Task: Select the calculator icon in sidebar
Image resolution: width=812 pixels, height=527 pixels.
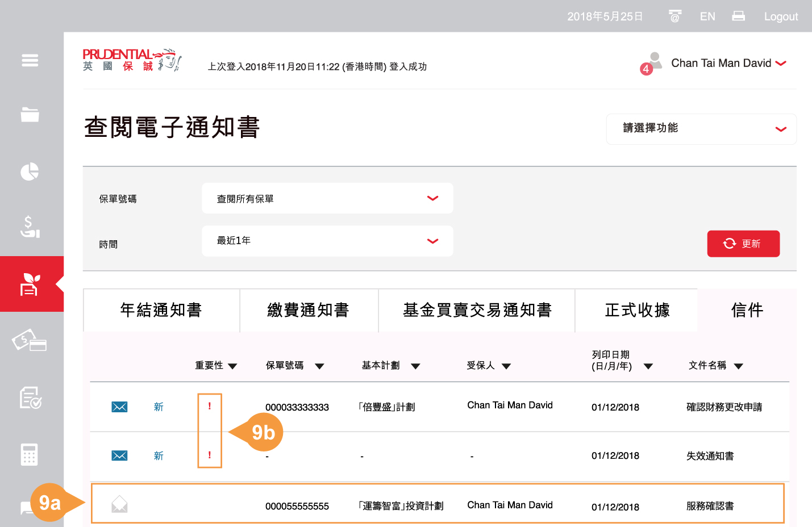Action: click(30, 454)
